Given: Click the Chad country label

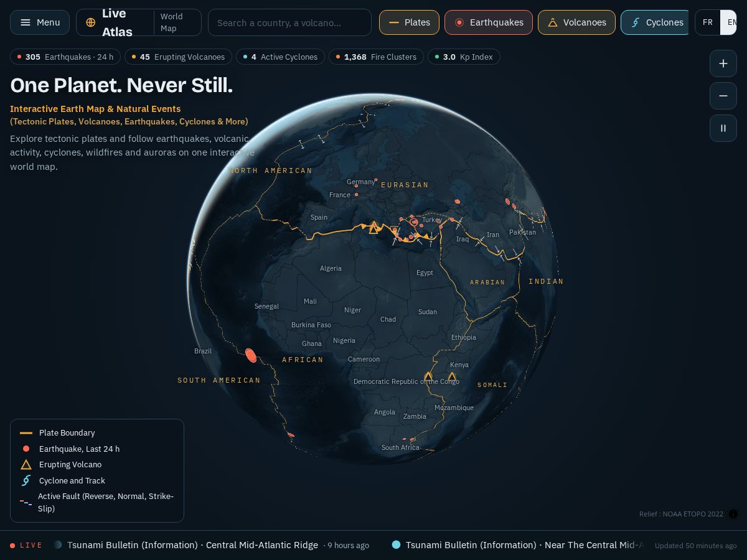Looking at the screenshot, I should coord(388,319).
